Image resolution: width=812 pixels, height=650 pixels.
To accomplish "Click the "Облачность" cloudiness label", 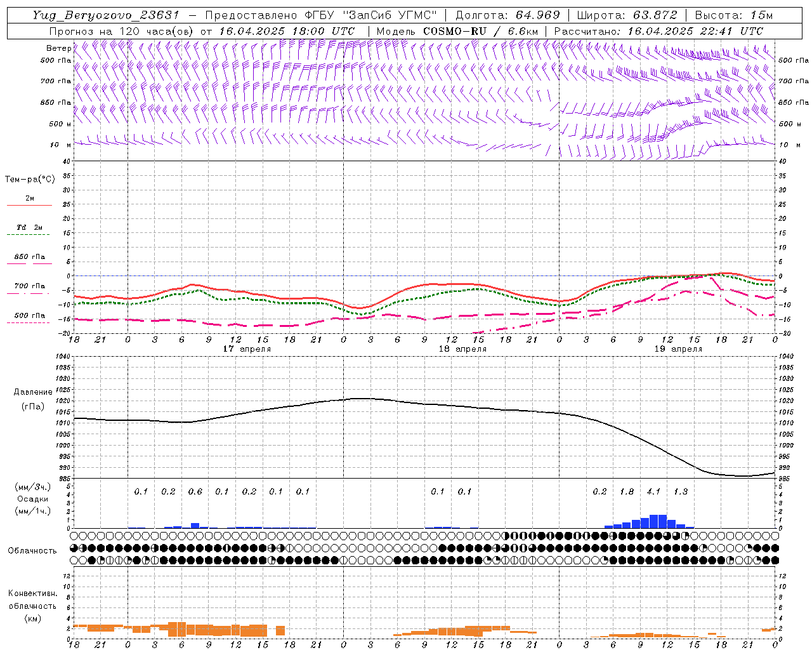I will 32,550.
